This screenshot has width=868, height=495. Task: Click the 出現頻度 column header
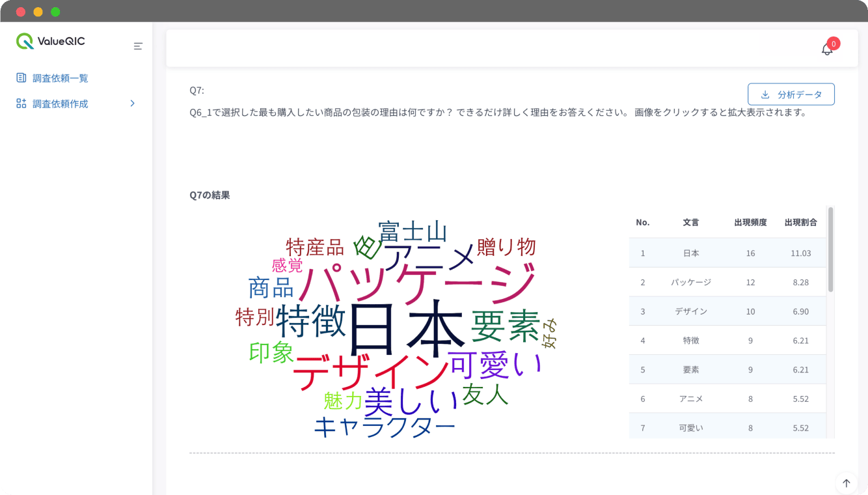(750, 222)
